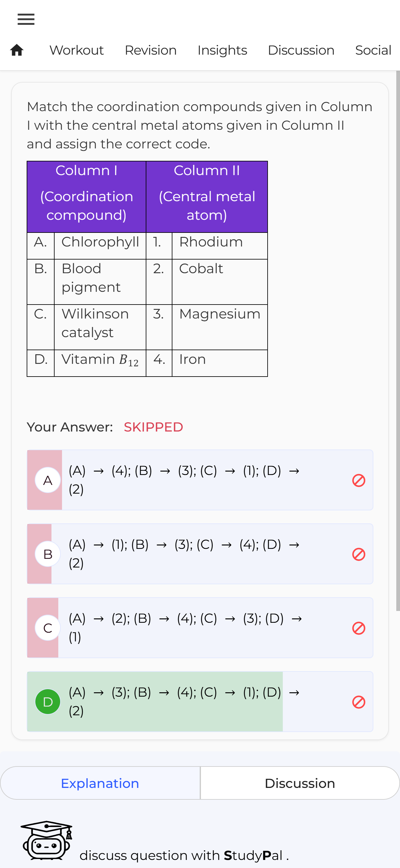
Task: Click the prohibited icon on option C
Action: pyautogui.click(x=358, y=628)
